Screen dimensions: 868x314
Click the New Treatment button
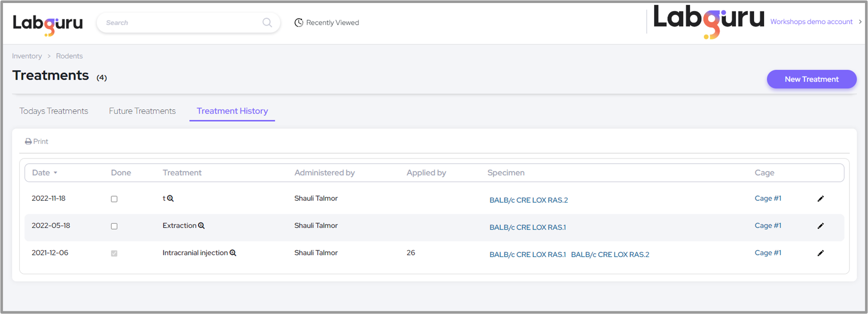click(x=811, y=79)
